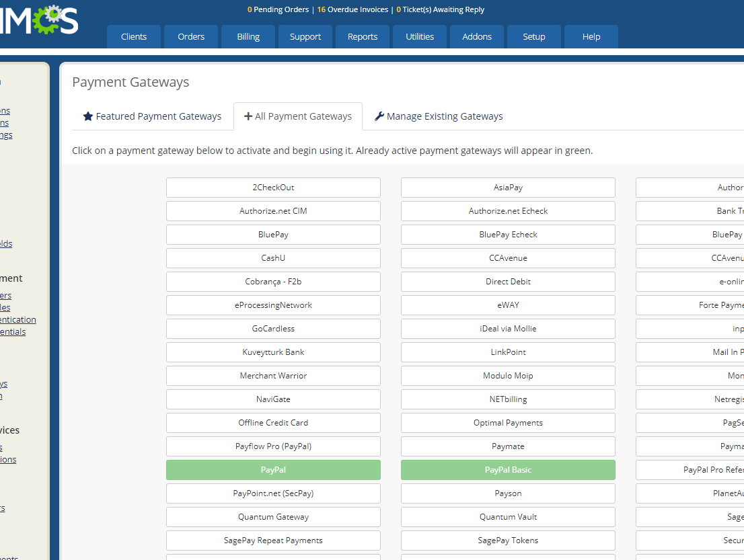Screen dimensions: 744x560
Task: Activate the NaviGate gateway
Action: click(x=273, y=399)
